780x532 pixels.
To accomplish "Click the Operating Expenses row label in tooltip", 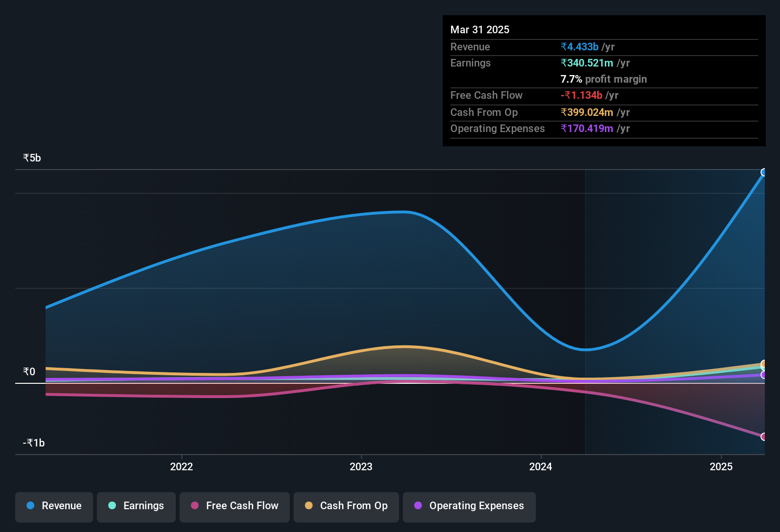I will pos(497,128).
